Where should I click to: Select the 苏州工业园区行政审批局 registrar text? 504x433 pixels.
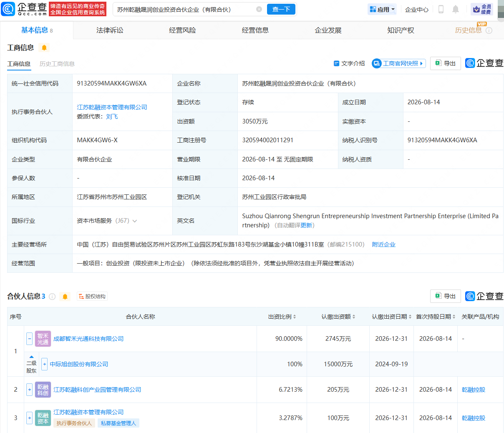274,197
